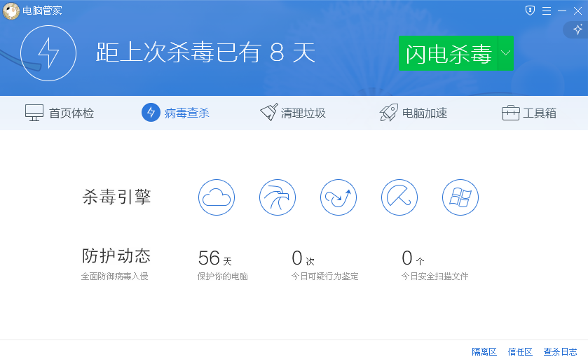The image size is (588, 364).
Task: Click the large lightning bolt circle icon
Action: [x=48, y=52]
